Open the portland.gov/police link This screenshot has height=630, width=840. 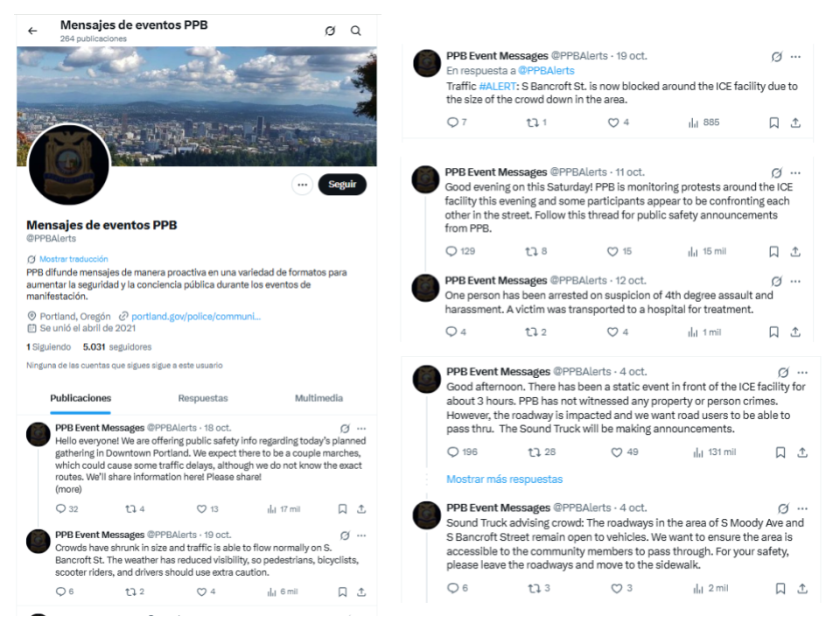(x=195, y=316)
